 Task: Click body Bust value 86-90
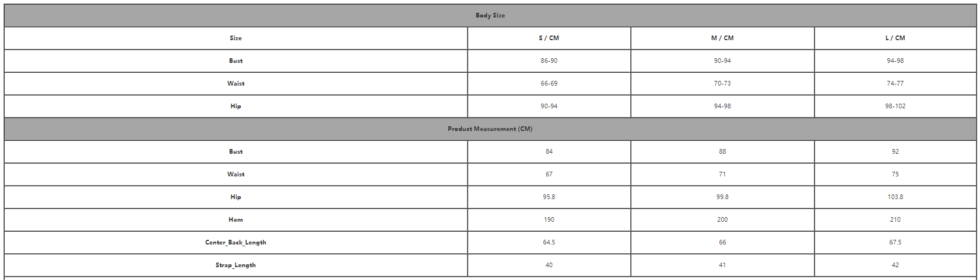[549, 61]
